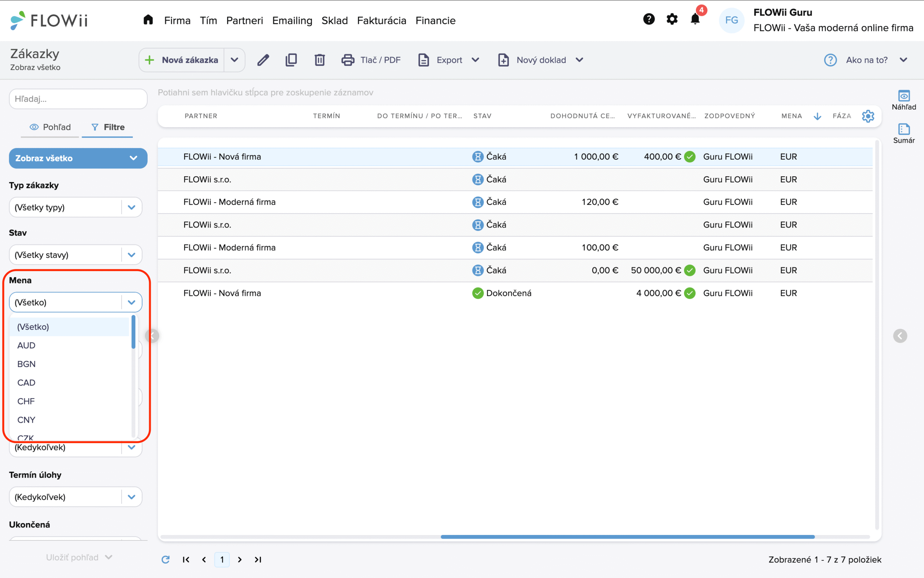Image resolution: width=924 pixels, height=578 pixels.
Task: Close the Mena currency dropdown
Action: [75, 302]
